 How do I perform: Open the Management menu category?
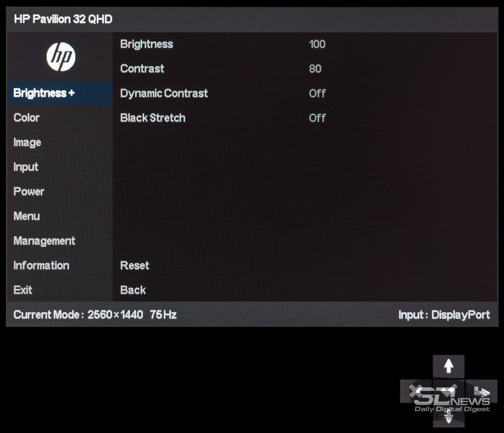[x=60, y=241]
